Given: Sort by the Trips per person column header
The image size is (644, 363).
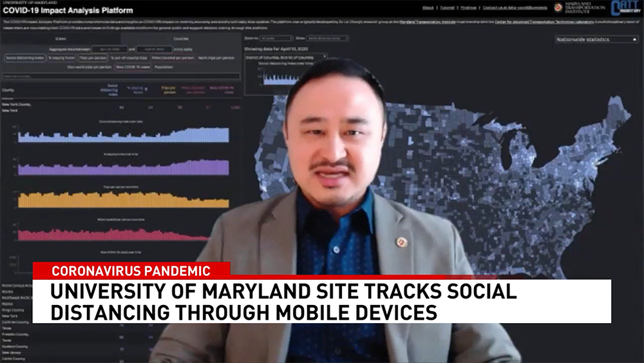Looking at the screenshot, I should pos(169,90).
